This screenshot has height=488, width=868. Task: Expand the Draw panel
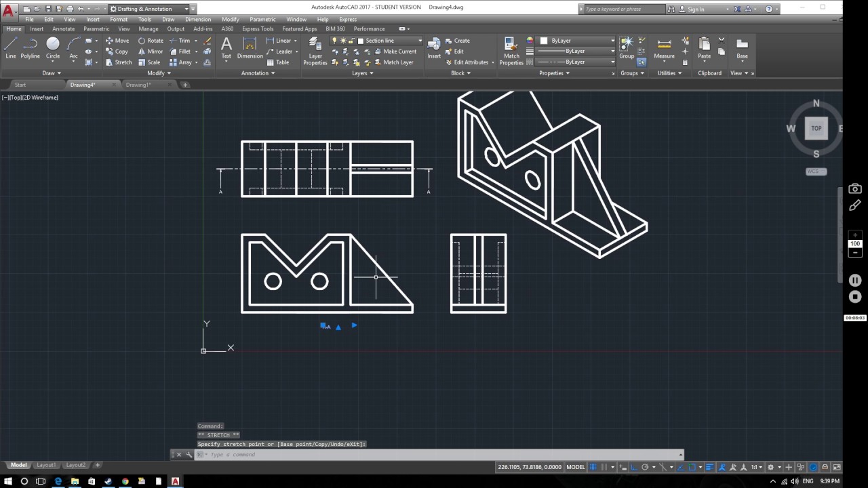[x=52, y=73]
